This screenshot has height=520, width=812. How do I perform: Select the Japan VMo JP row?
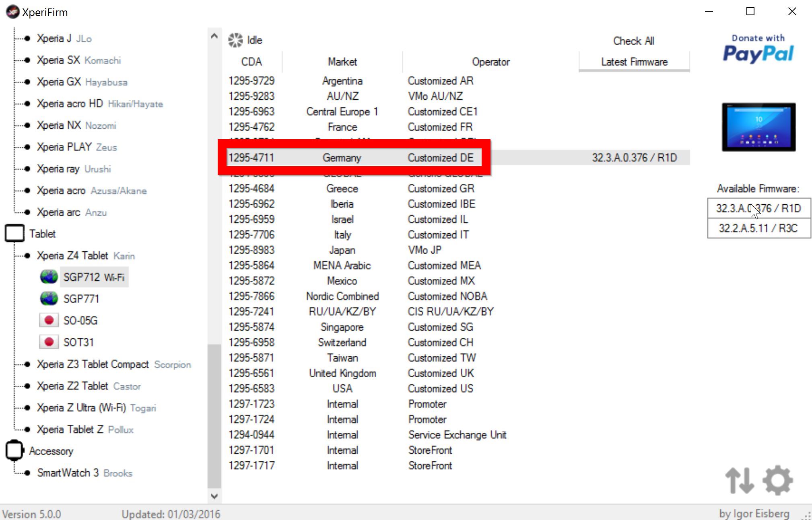pyautogui.click(x=458, y=250)
